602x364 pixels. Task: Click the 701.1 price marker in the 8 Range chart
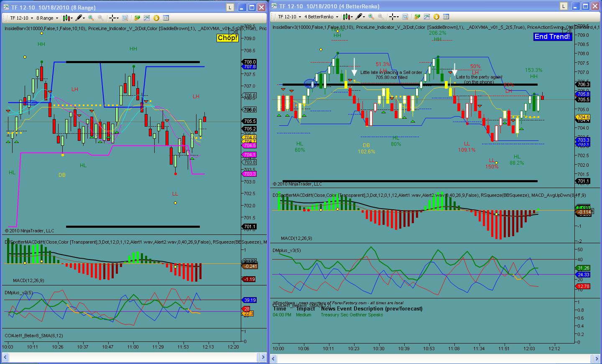[x=250, y=227]
